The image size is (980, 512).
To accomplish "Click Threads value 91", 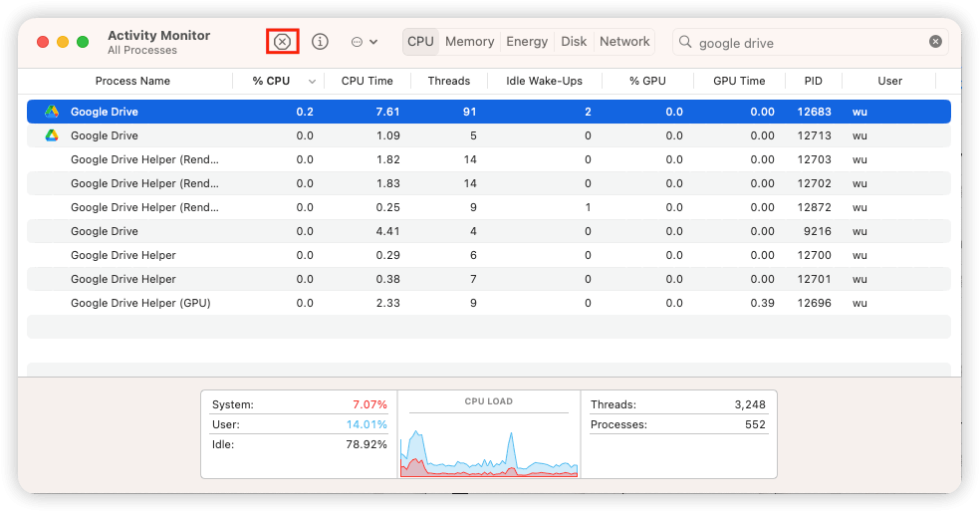I will click(469, 112).
